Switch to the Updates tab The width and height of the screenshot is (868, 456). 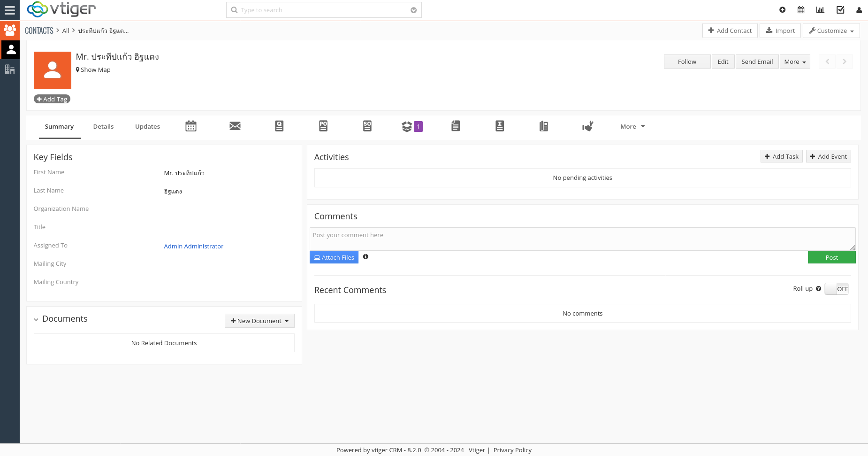[147, 126]
